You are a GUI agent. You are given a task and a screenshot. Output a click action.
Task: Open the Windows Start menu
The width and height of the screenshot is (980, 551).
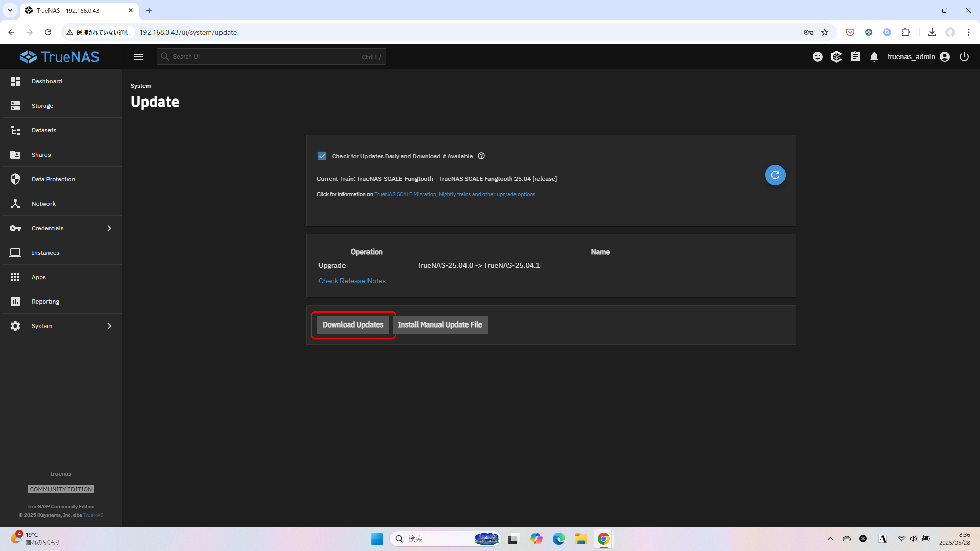click(x=377, y=539)
